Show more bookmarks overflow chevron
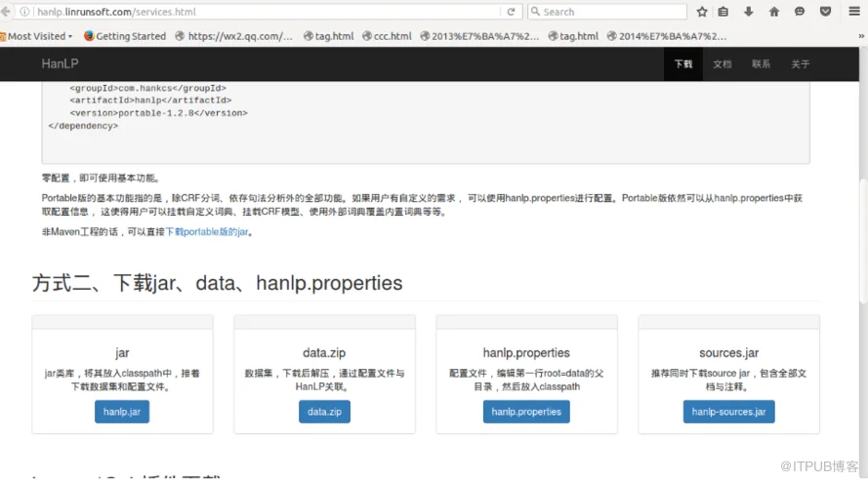The height and width of the screenshot is (481, 868). pos(861,36)
